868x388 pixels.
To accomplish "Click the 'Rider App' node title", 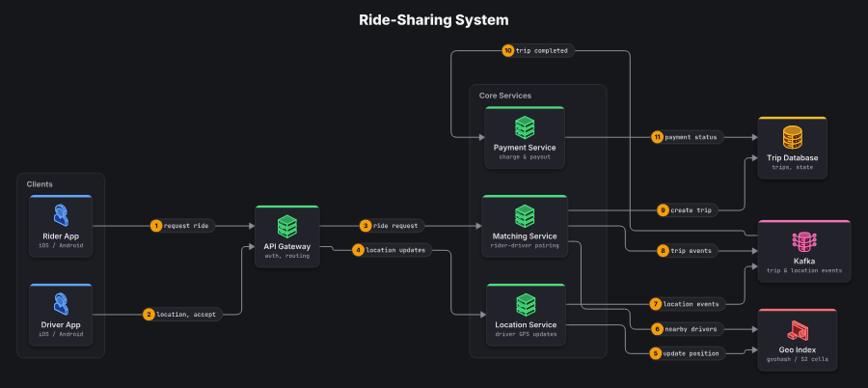I will (x=61, y=236).
